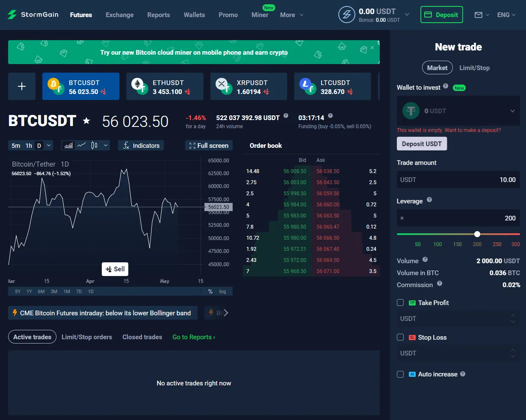Switch to the Active trades tab
Image resolution: width=526 pixels, height=420 pixels.
click(x=33, y=337)
